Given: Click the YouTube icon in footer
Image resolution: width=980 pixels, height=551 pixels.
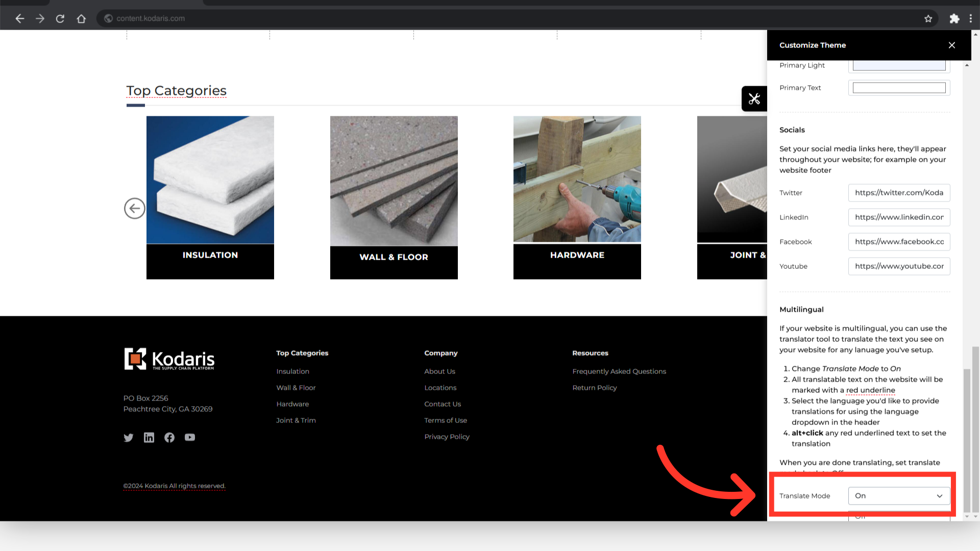Looking at the screenshot, I should pyautogui.click(x=190, y=438).
